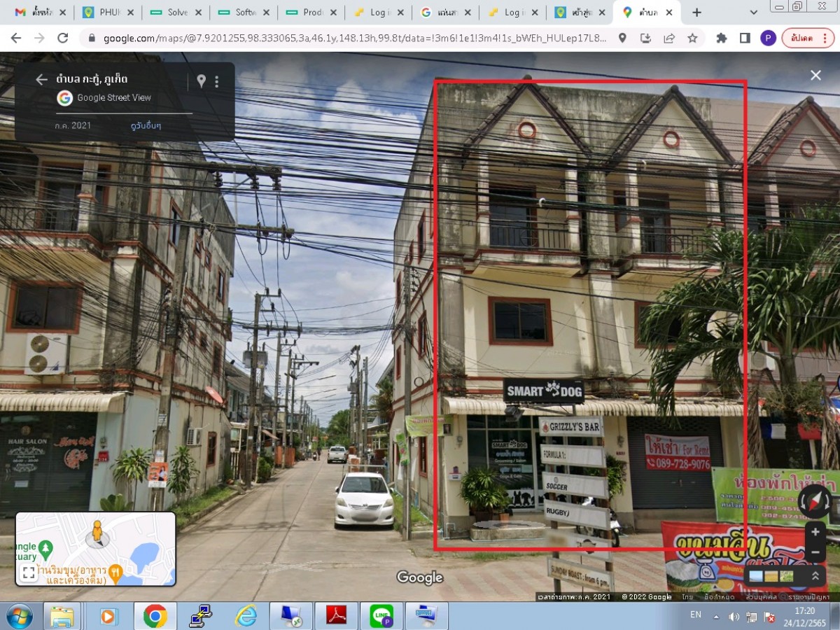
Task: Click the 'ดูวันอื่นๆ' see more dates link
Action: click(x=146, y=126)
